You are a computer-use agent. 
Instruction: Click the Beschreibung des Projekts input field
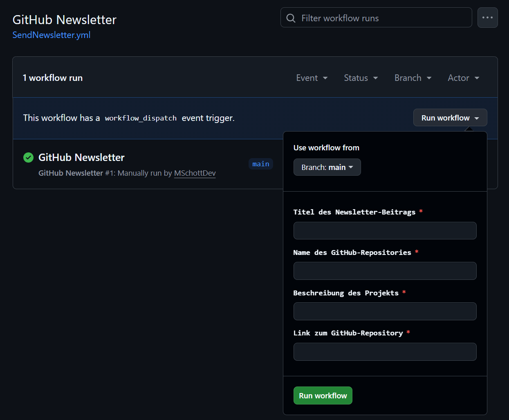click(x=385, y=311)
